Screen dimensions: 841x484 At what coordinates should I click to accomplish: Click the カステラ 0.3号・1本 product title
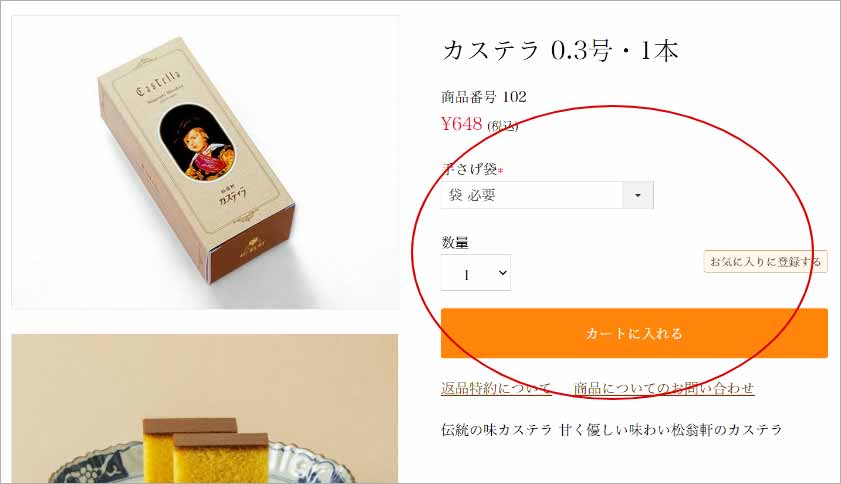[x=560, y=51]
